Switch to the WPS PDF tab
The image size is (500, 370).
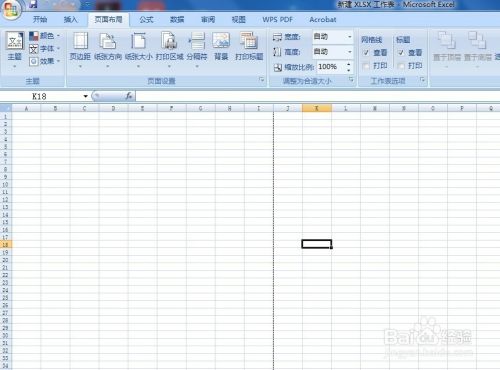(x=277, y=20)
